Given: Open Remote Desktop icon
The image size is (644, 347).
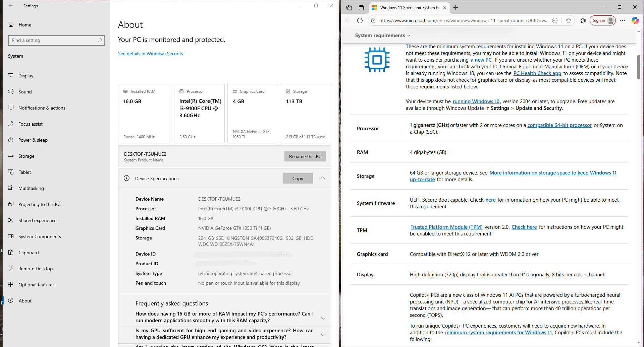Looking at the screenshot, I should (x=11, y=268).
